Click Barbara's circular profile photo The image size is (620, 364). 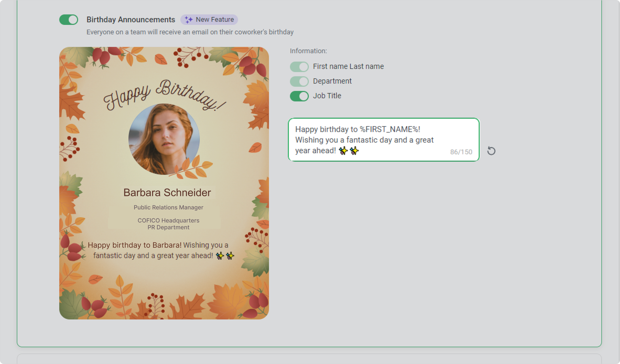pos(164,139)
